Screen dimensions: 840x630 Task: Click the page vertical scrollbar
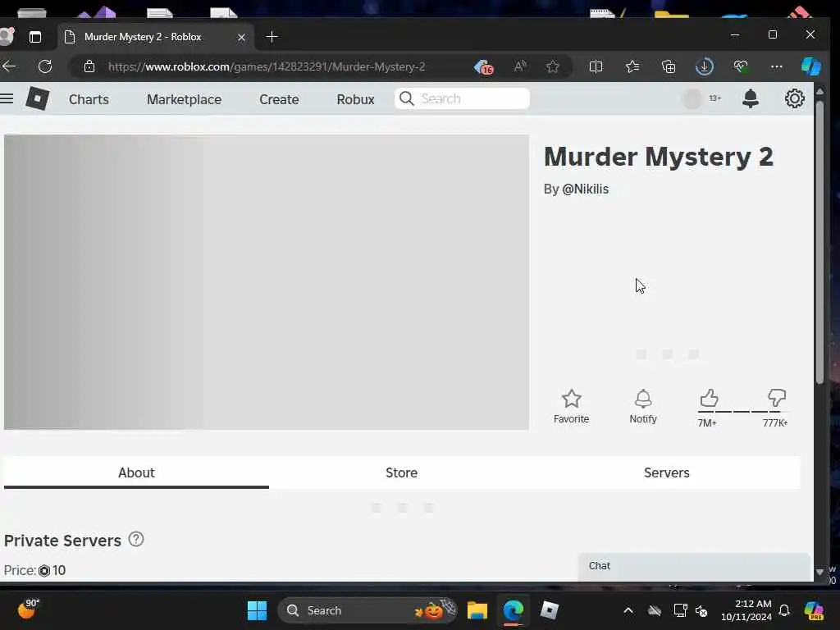819,242
